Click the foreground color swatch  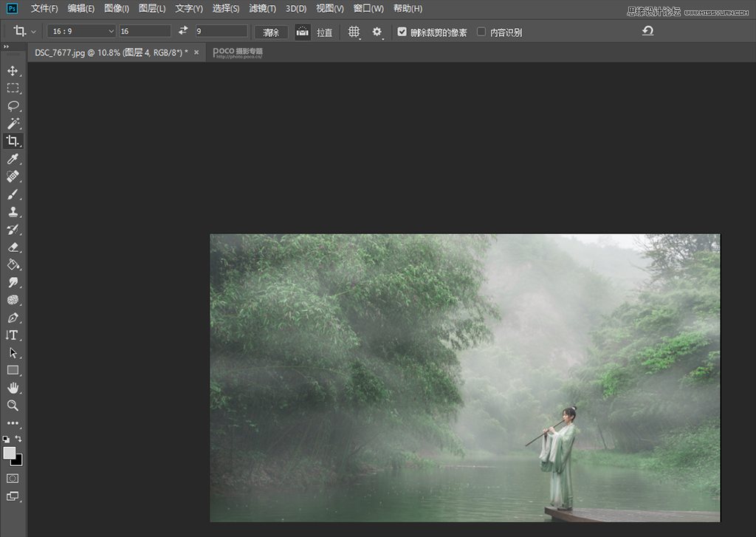point(9,453)
